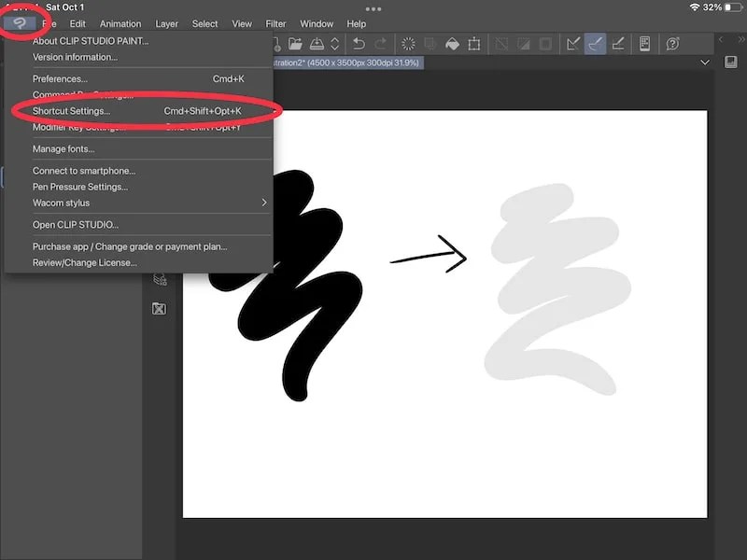Open the Layer menu
Screen dimensions: 747x560
pos(167,24)
